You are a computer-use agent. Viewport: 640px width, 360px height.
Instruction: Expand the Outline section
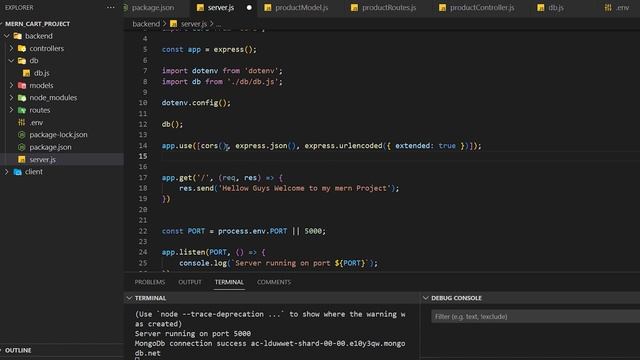[18, 350]
